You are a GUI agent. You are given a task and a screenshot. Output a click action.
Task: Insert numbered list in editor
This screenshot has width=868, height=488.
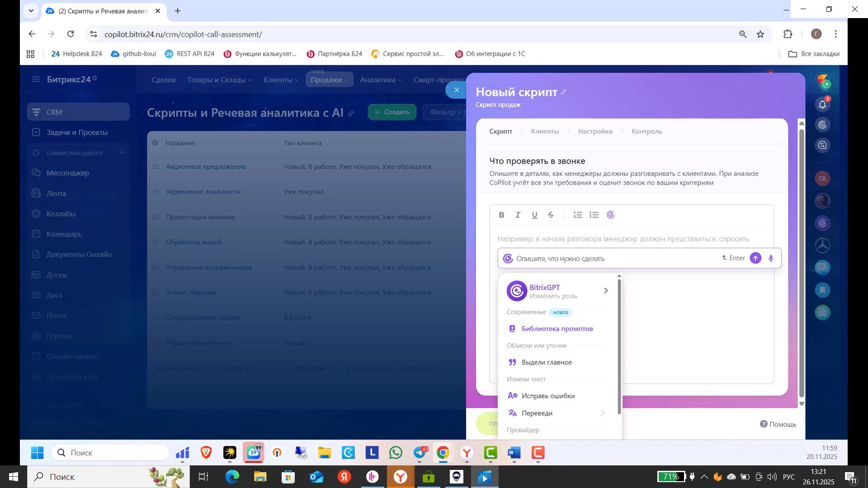(x=578, y=215)
